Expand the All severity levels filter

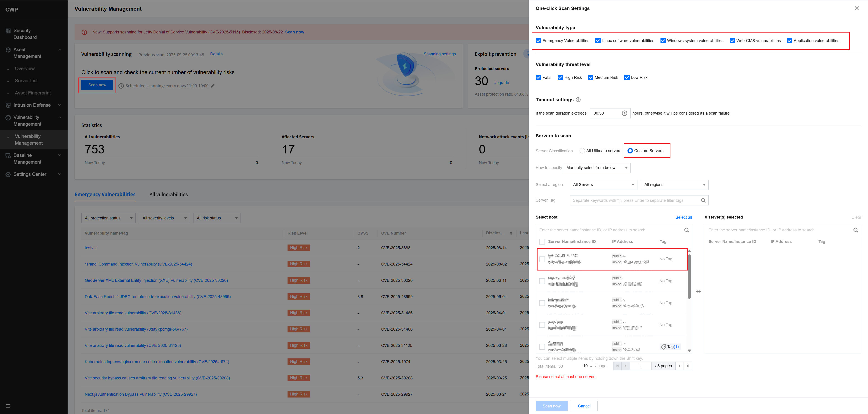(164, 218)
